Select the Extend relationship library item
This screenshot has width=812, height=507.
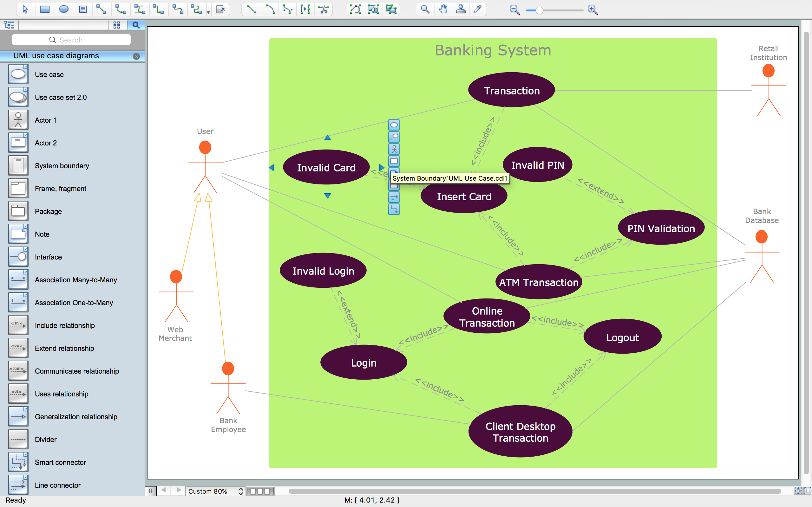[64, 348]
